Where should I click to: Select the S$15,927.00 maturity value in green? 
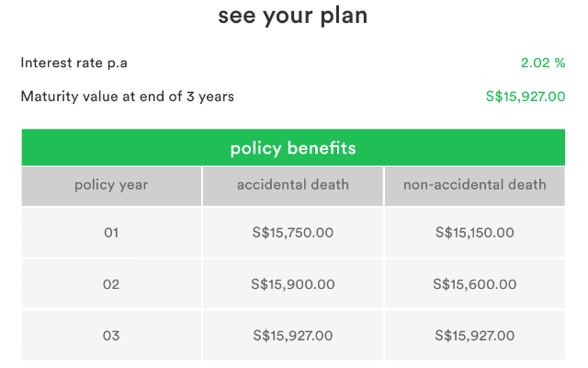point(526,97)
